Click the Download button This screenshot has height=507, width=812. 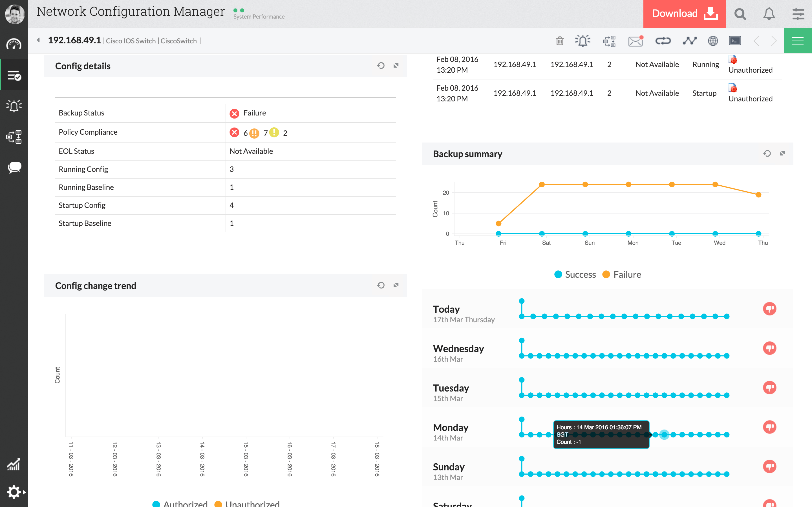tap(685, 14)
